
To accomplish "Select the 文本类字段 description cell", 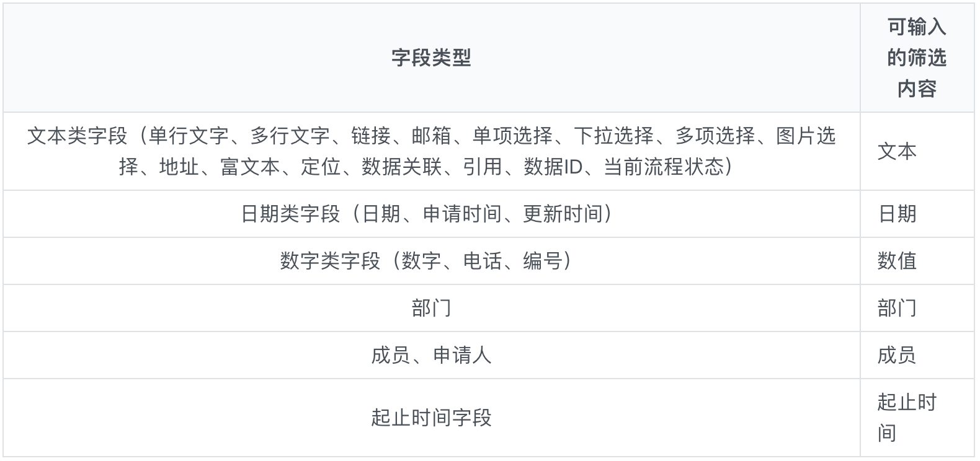I will [431, 151].
